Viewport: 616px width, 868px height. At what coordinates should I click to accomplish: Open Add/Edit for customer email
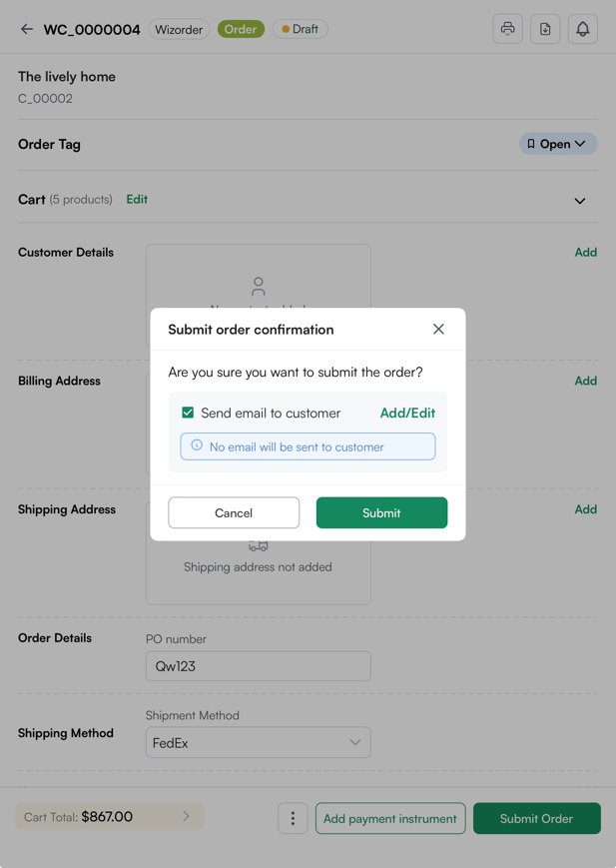[x=406, y=412]
